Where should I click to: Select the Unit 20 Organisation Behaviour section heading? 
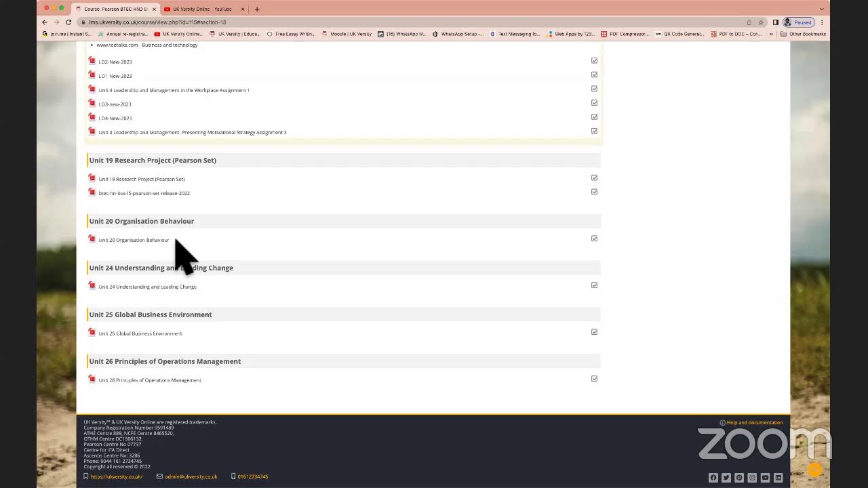[141, 221]
